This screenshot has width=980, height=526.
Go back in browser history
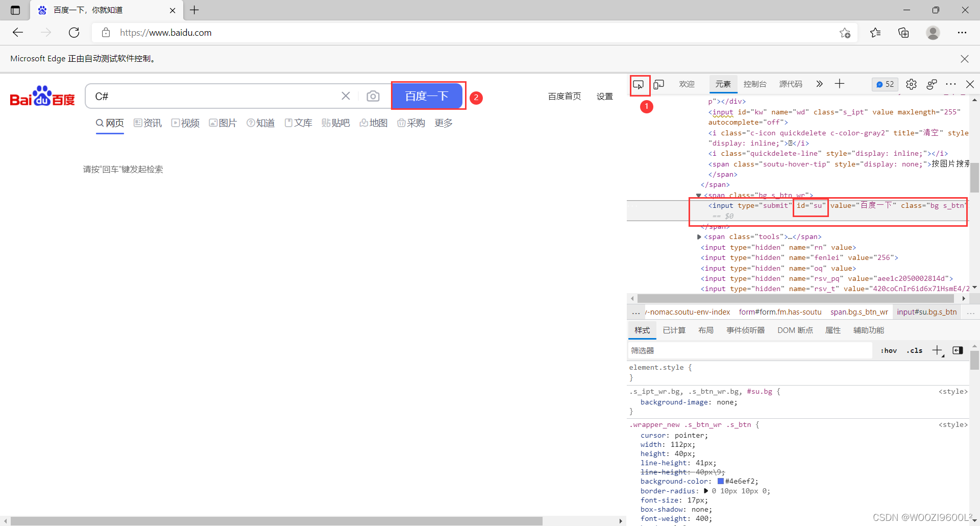click(x=18, y=33)
